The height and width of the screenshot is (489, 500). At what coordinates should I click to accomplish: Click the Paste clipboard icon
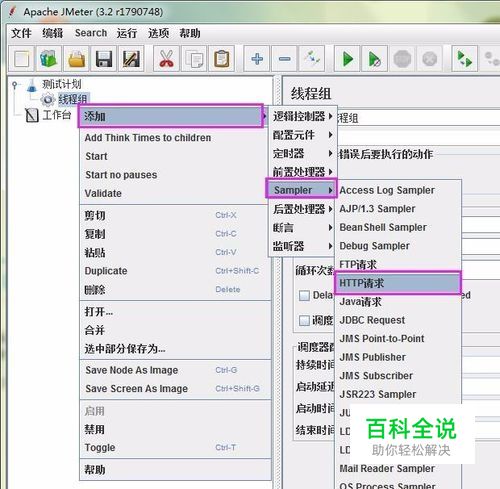[222, 59]
